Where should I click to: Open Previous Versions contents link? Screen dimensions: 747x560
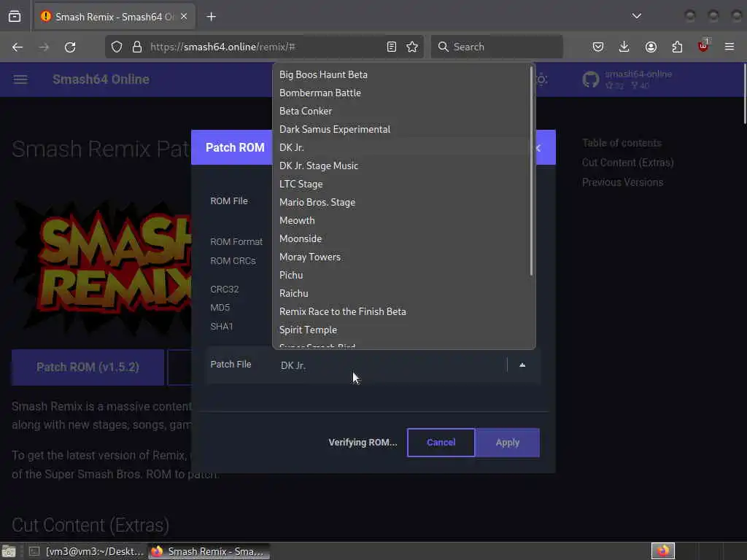[x=622, y=182]
